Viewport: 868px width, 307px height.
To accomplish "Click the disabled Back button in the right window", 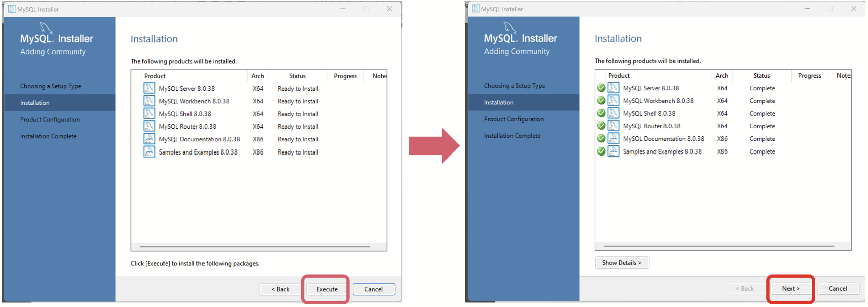I will 745,288.
